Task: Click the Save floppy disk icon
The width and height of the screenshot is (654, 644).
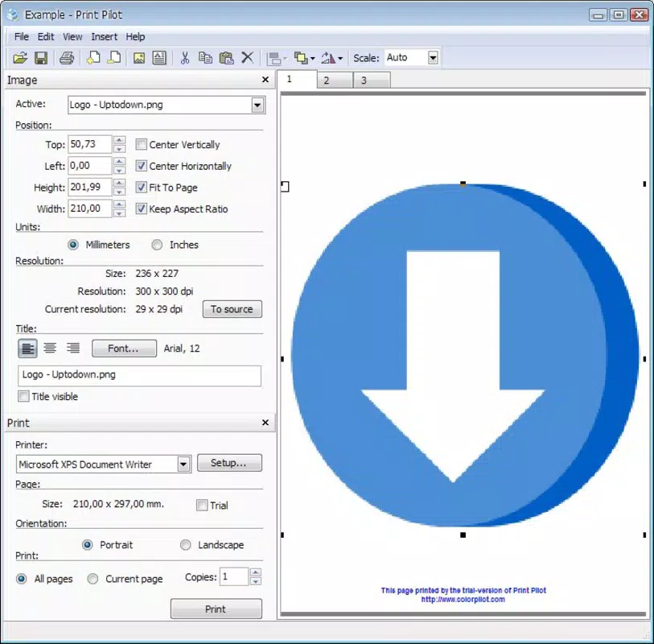Action: [x=41, y=58]
